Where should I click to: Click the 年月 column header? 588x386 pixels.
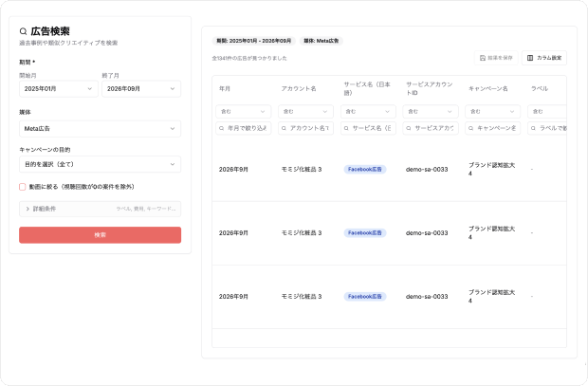[225, 89]
